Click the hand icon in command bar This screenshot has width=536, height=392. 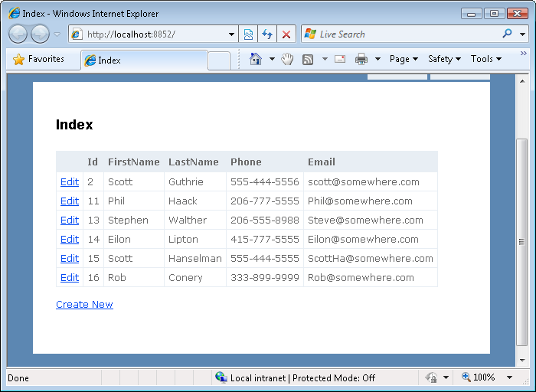pyautogui.click(x=287, y=59)
